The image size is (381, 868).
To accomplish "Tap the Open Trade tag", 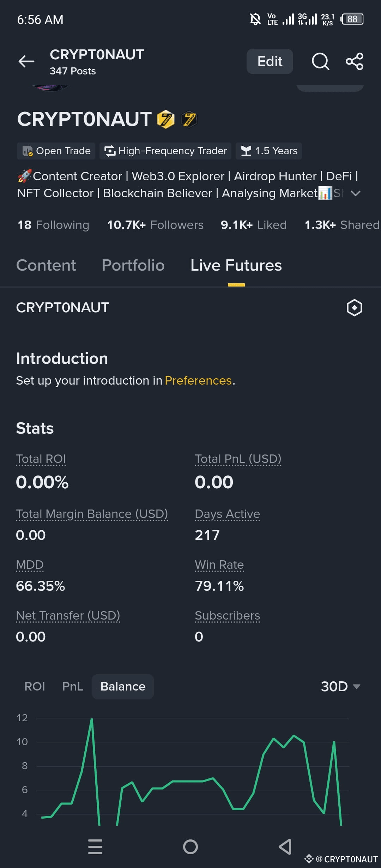I will [56, 151].
